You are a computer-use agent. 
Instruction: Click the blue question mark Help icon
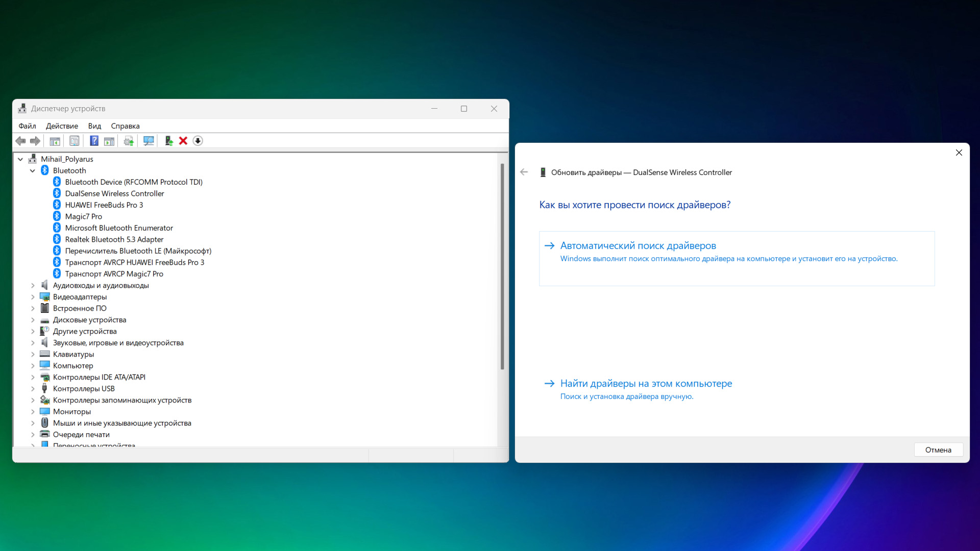tap(94, 141)
